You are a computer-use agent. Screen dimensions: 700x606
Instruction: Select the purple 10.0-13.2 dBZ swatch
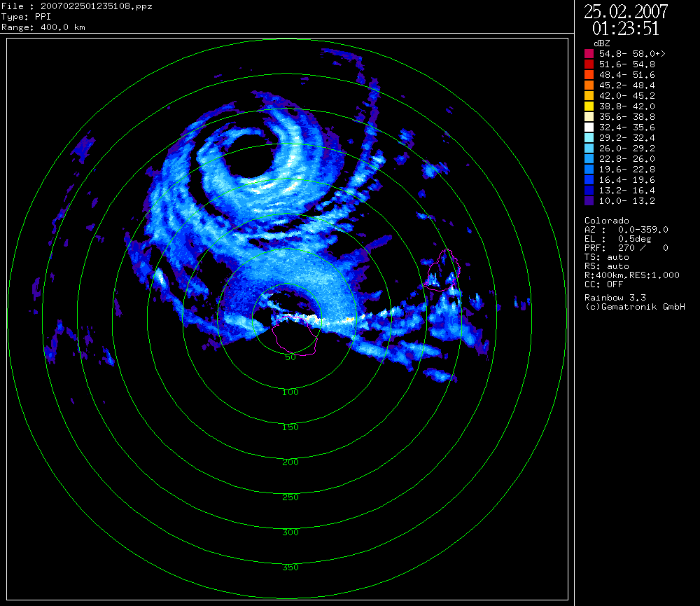[x=589, y=200]
